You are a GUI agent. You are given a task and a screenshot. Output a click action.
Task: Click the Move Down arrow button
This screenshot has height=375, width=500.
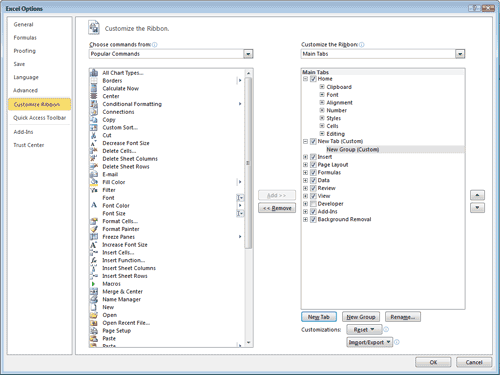pos(477,208)
